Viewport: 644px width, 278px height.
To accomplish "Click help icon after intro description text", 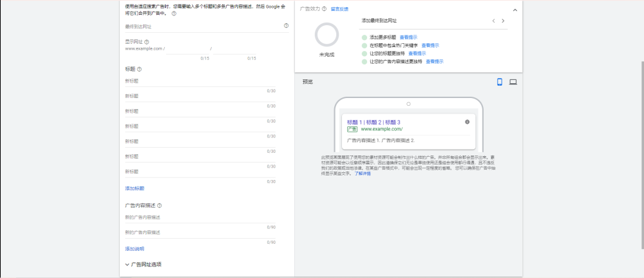I will coord(174,14).
